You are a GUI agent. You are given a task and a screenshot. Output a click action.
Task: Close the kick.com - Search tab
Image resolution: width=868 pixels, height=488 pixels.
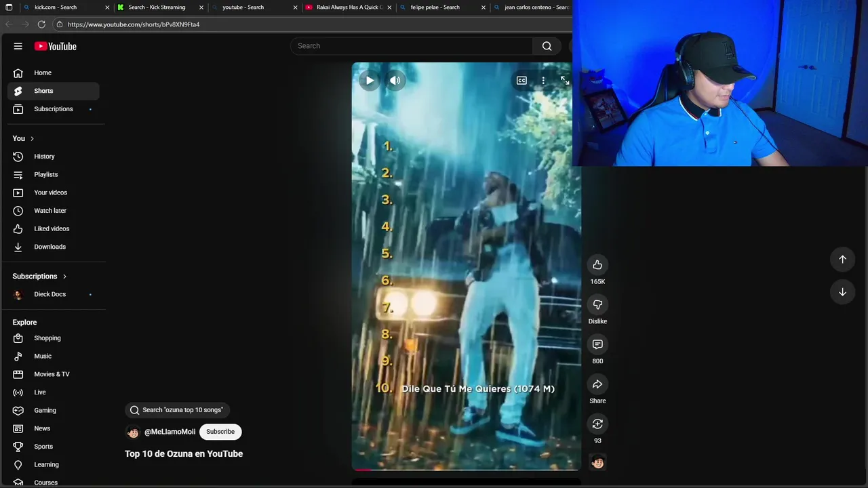tap(107, 7)
